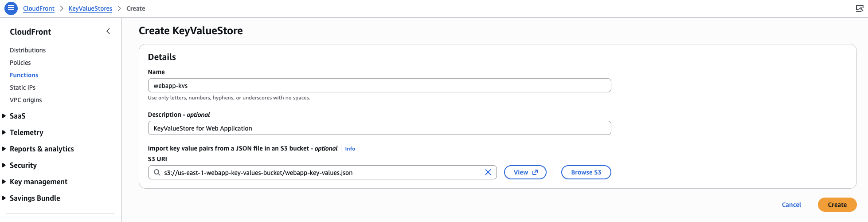Clear the S3 URI field

pyautogui.click(x=488, y=172)
